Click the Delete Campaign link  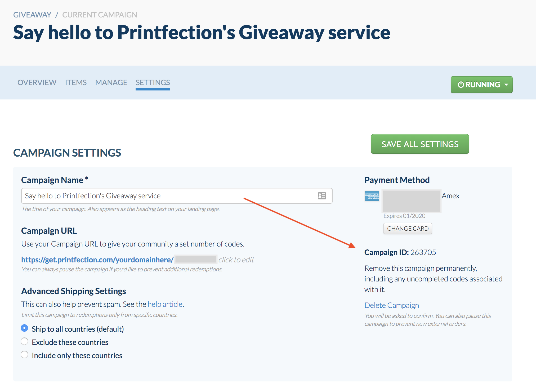[x=391, y=305]
